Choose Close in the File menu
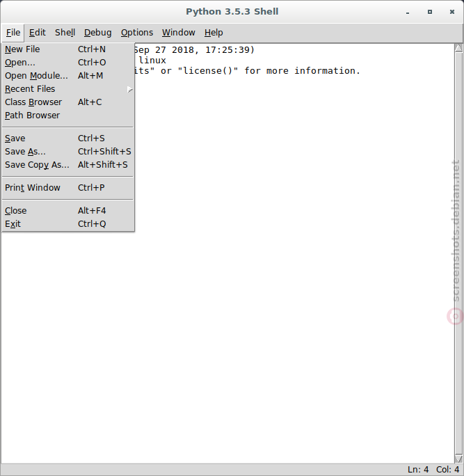The image size is (464, 476). point(68,211)
